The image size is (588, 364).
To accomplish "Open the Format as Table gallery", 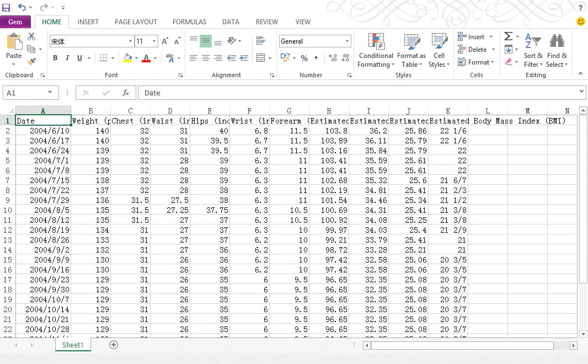I will [x=411, y=51].
